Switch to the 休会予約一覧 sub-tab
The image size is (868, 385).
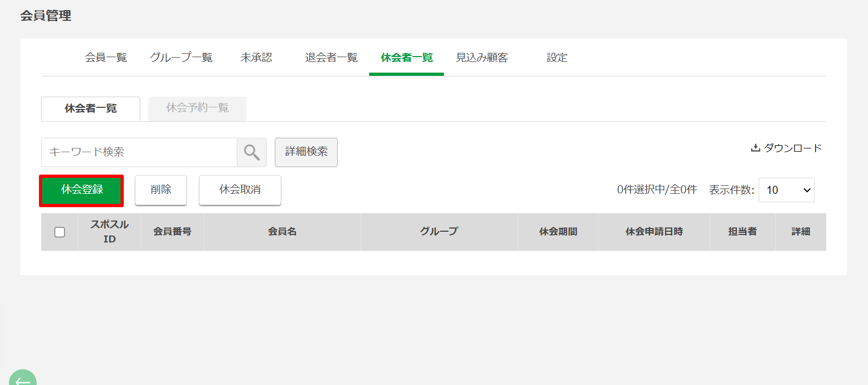pyautogui.click(x=197, y=108)
